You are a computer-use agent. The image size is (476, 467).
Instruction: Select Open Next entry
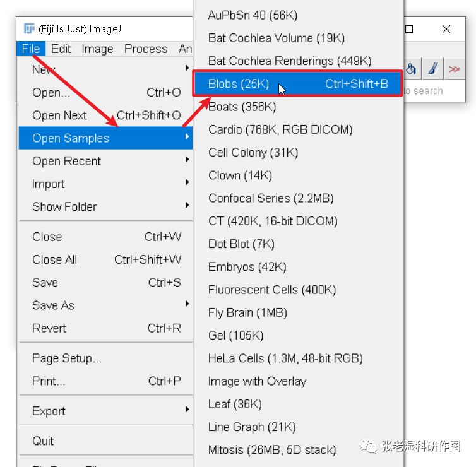pos(105,115)
